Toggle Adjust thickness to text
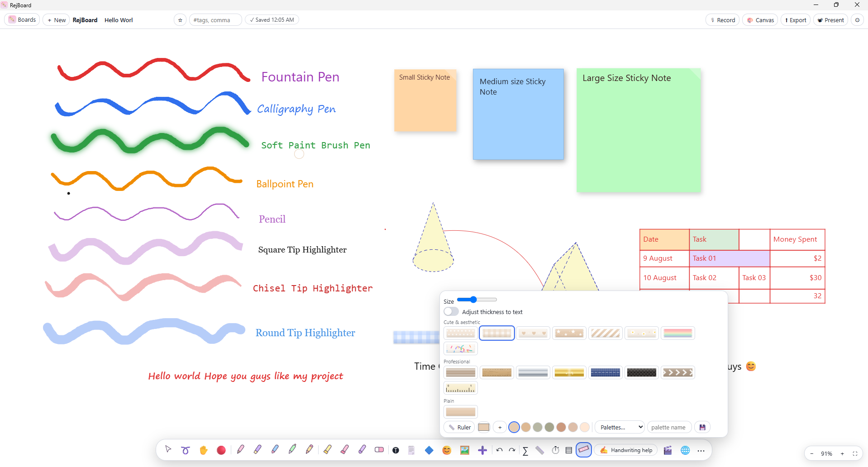The width and height of the screenshot is (868, 467). tap(451, 312)
